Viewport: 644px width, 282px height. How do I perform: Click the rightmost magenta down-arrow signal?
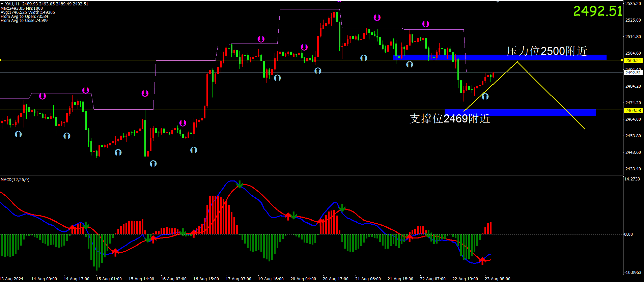pyautogui.click(x=426, y=24)
